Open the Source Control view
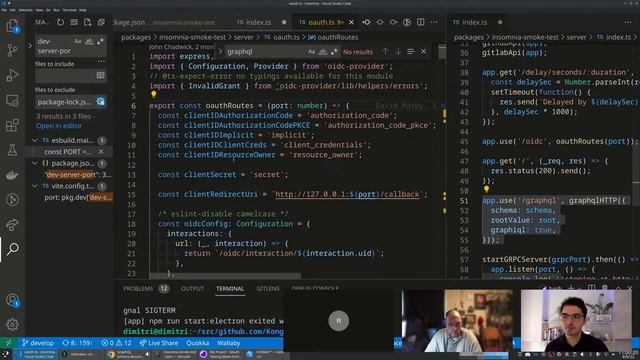Screen dimensions: 640x360 point(12,50)
